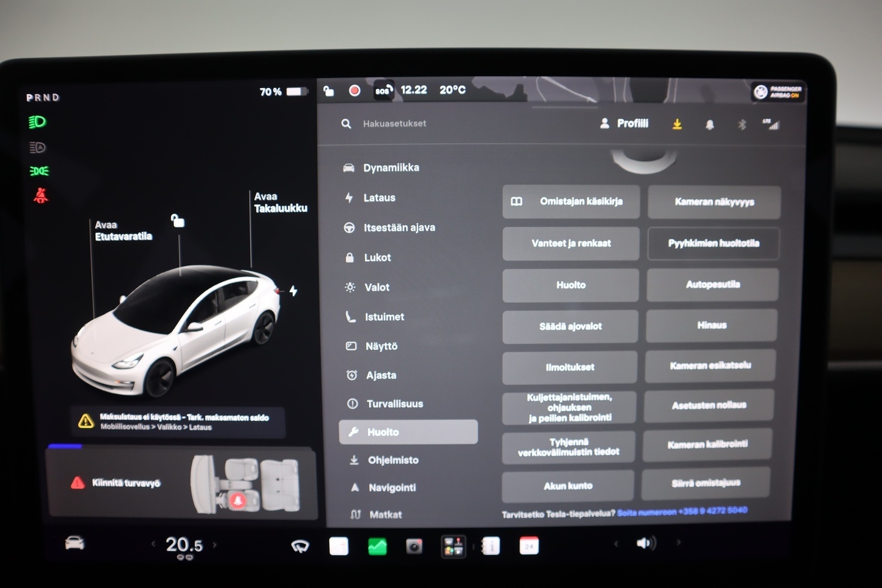Tap the parking lights indicator icon
This screenshot has height=588, width=882.
39,171
